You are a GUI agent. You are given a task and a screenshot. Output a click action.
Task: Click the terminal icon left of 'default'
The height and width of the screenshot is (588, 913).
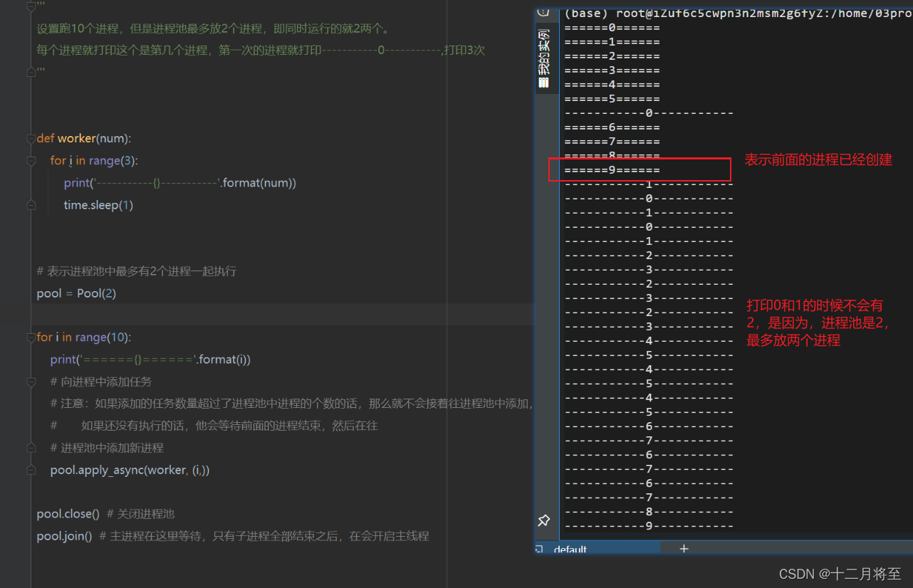point(539,550)
